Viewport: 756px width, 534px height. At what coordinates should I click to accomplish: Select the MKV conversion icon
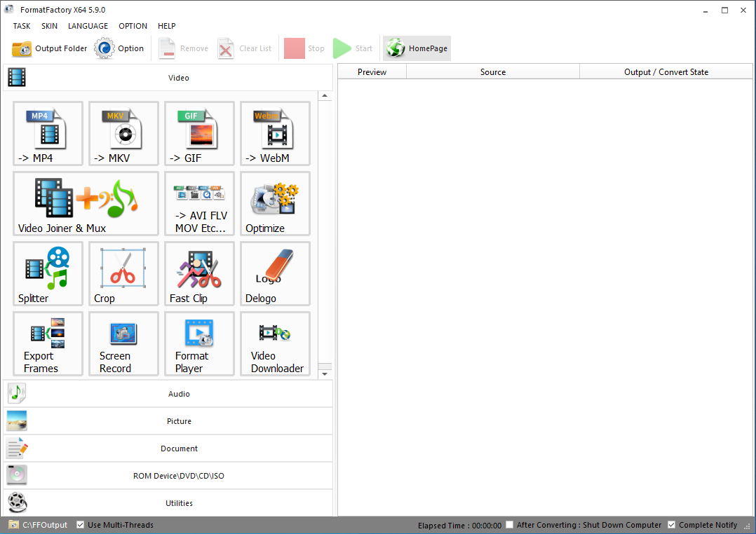(x=123, y=133)
